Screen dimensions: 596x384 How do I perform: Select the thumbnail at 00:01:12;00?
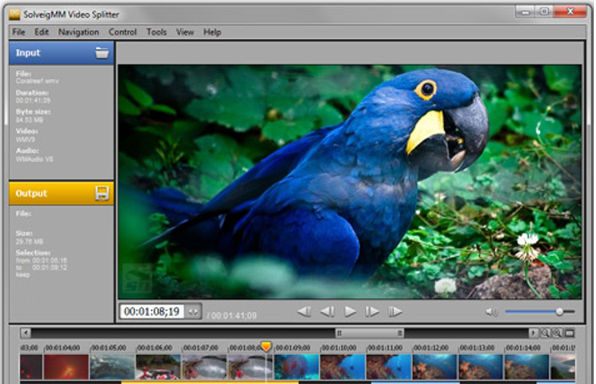point(435,367)
